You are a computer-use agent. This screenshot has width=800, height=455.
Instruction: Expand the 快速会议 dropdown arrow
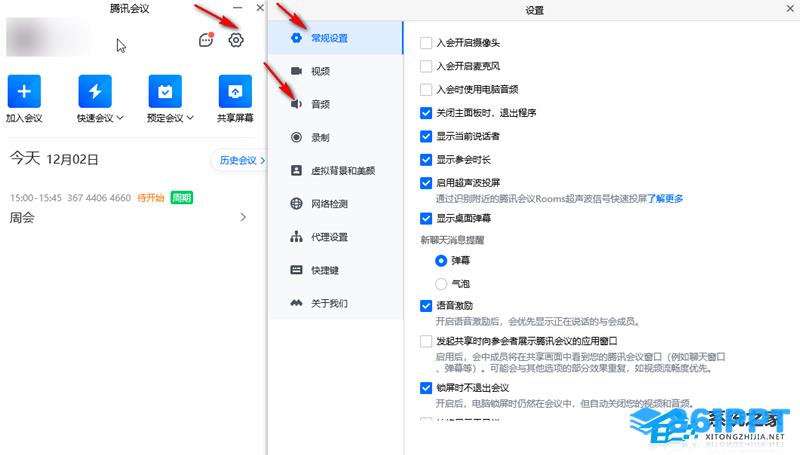[120, 118]
